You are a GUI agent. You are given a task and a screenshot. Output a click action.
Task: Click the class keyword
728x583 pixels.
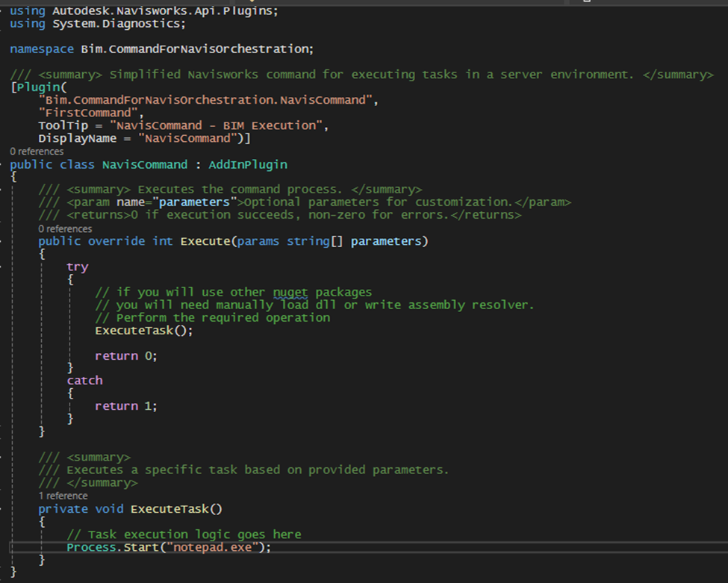click(x=77, y=164)
